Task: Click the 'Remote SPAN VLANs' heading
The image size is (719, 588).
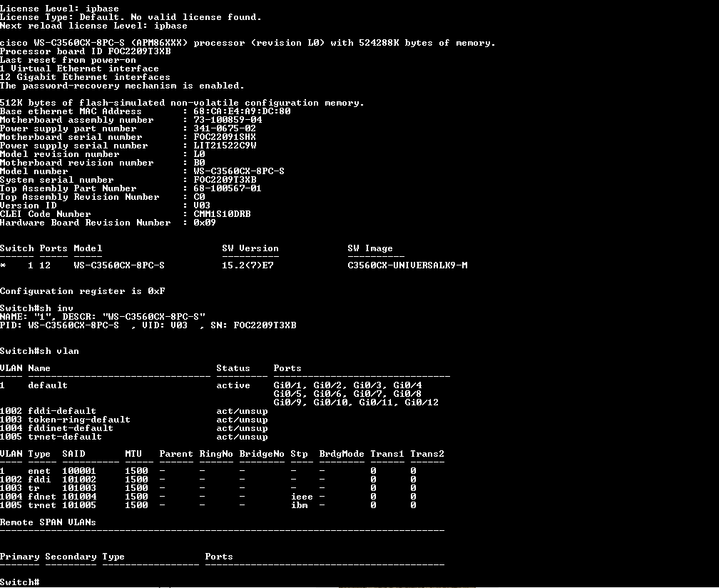Action: click(x=48, y=522)
